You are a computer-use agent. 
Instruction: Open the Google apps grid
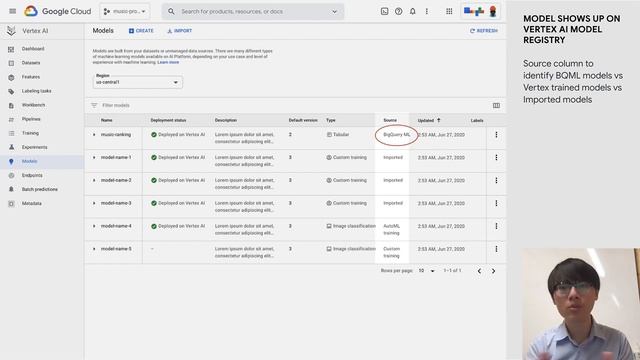(449, 11)
